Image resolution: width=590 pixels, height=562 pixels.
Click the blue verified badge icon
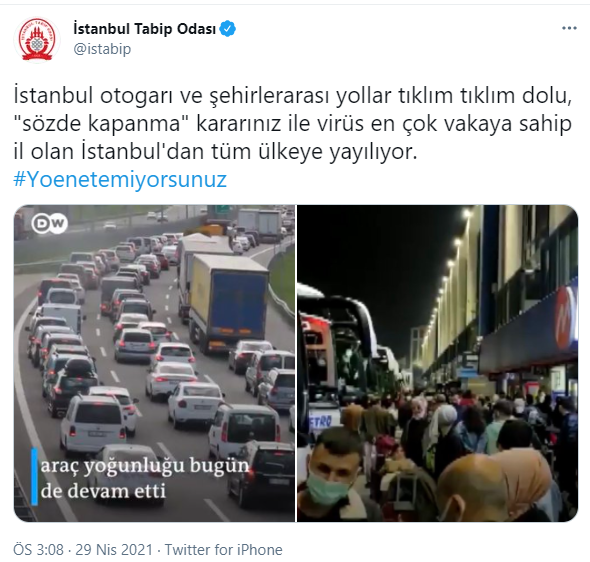(227, 29)
